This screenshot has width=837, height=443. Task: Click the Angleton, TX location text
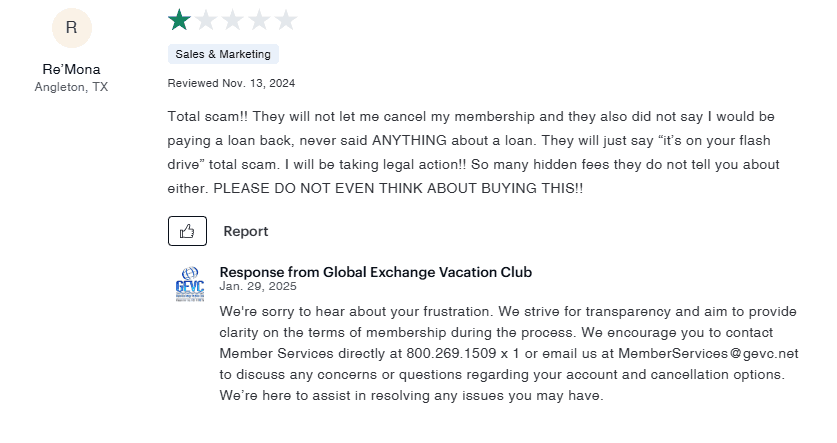pyautogui.click(x=71, y=87)
